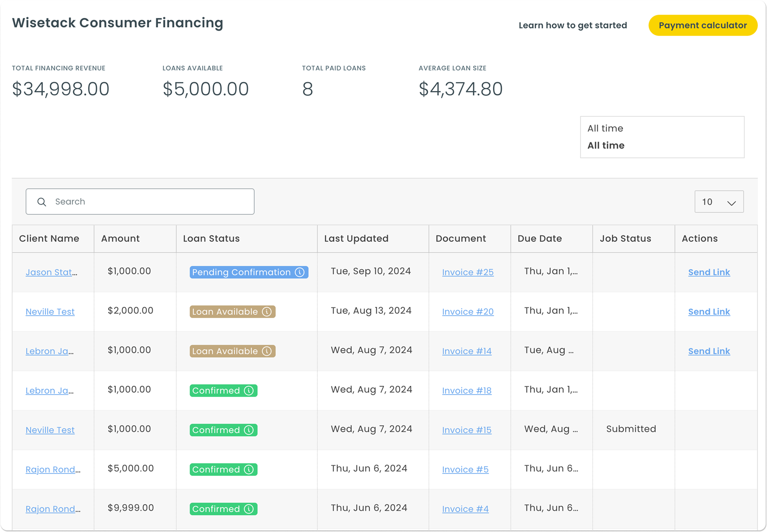Click info icon on Invoice #14 Loan Available badge
Image resolution: width=767 pixels, height=532 pixels.
(267, 351)
